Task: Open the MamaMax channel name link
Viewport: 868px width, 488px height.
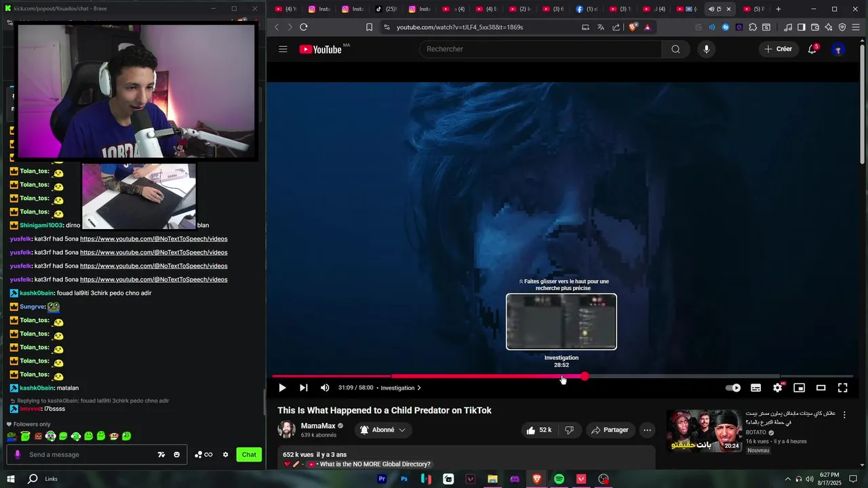Action: (318, 426)
